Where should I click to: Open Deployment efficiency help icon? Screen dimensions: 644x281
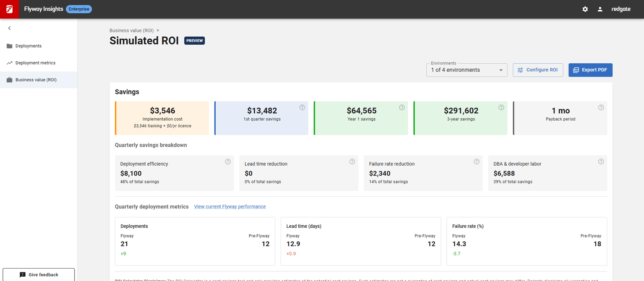(228, 162)
